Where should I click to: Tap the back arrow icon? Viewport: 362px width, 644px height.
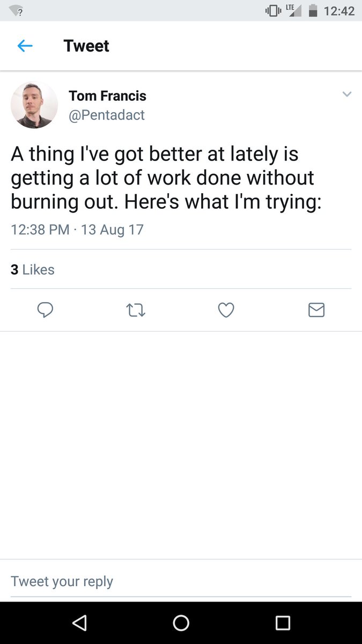coord(25,46)
